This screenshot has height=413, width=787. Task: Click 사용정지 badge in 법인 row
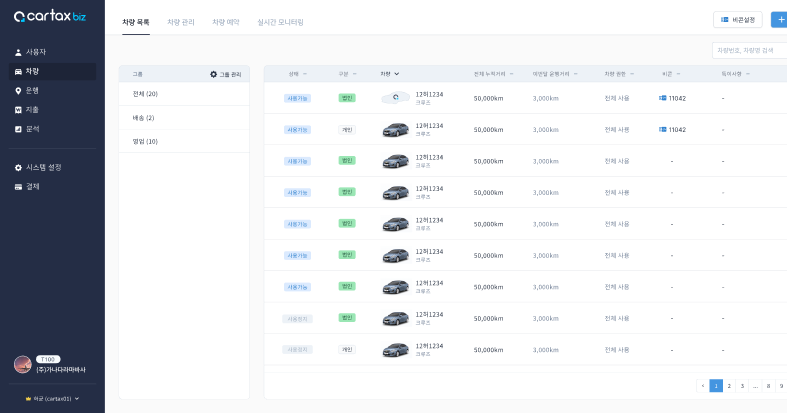297,319
